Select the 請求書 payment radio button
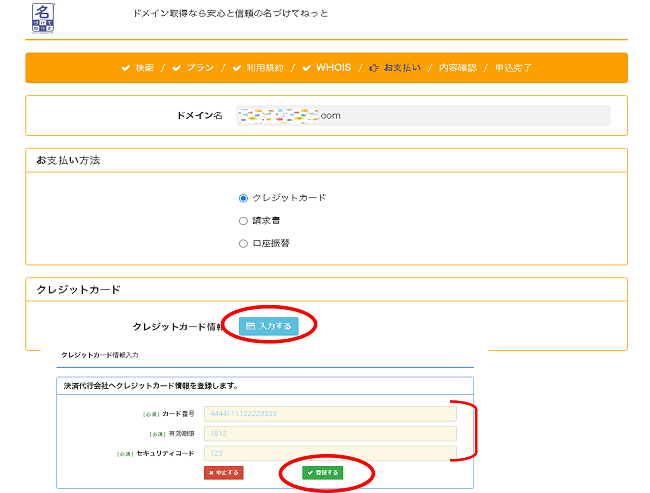 pos(243,221)
